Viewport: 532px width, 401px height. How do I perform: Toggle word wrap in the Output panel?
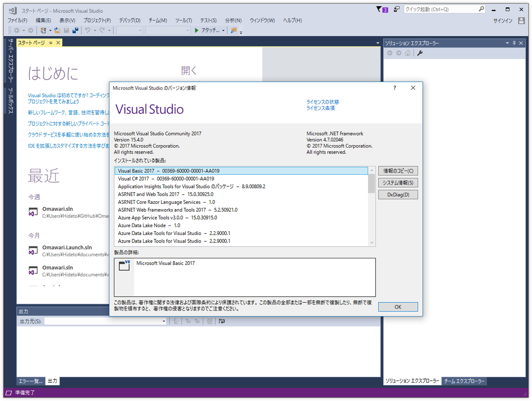tap(221, 321)
